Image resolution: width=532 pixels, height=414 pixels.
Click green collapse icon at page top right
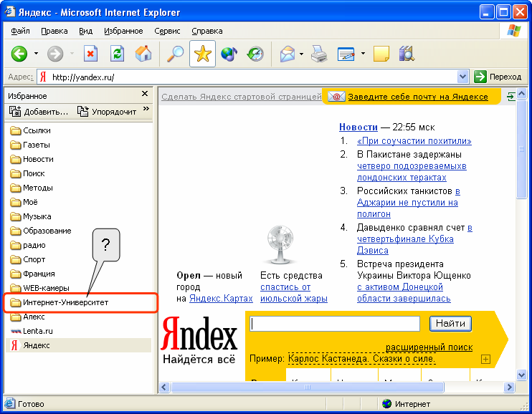(511, 97)
